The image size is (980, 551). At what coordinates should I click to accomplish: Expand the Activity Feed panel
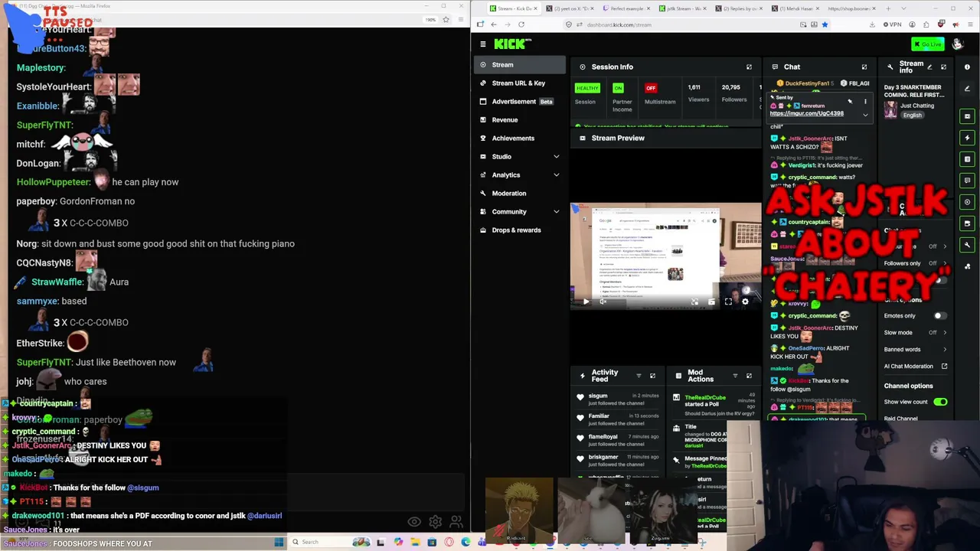[x=652, y=376]
